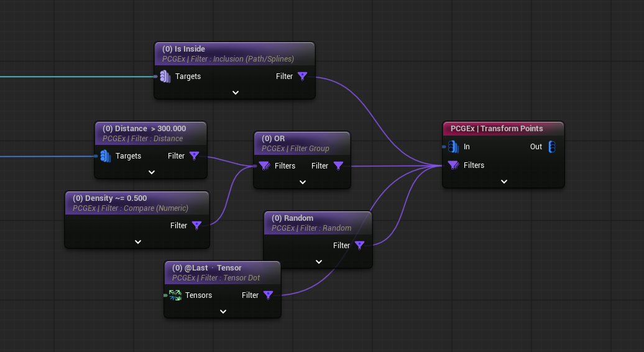The width and height of the screenshot is (644, 352).
Task: Click Filters input pin on OR node
Action: point(264,166)
